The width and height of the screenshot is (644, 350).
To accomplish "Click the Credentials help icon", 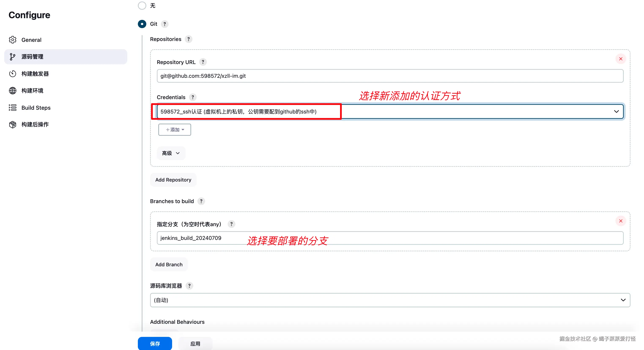I will click(x=192, y=97).
